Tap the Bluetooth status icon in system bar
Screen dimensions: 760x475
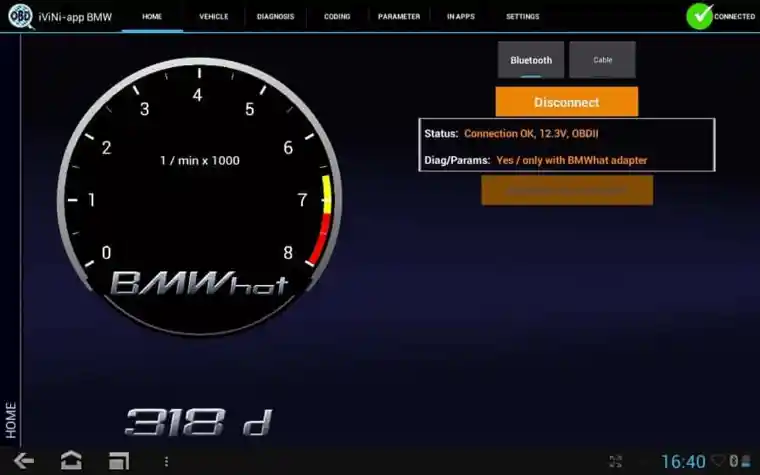click(x=734, y=461)
